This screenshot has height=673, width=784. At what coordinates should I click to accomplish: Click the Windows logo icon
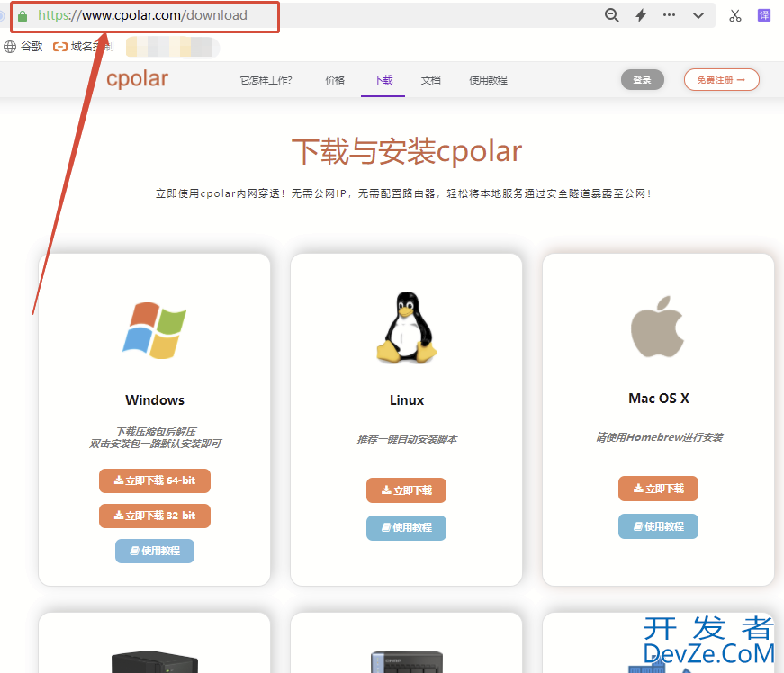(x=155, y=330)
